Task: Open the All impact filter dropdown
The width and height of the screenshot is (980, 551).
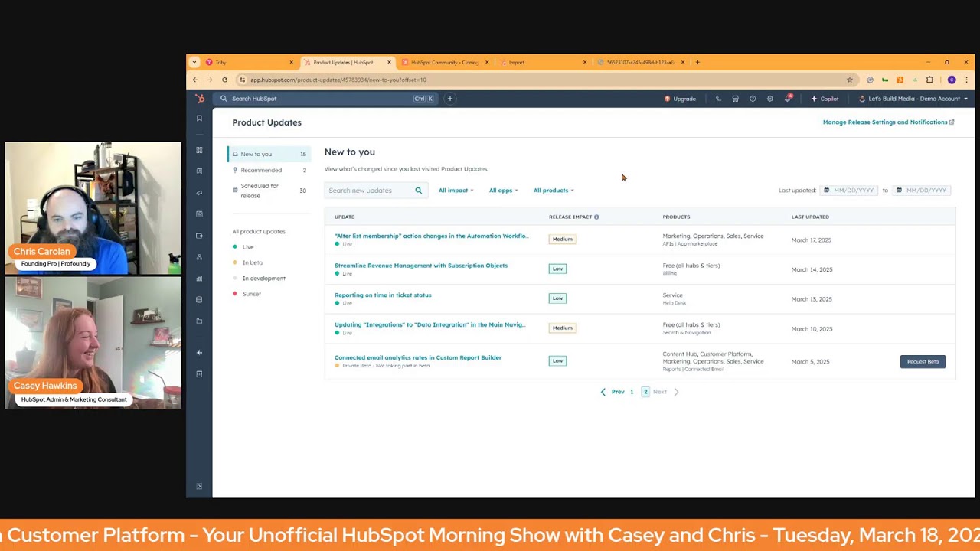Action: (456, 191)
